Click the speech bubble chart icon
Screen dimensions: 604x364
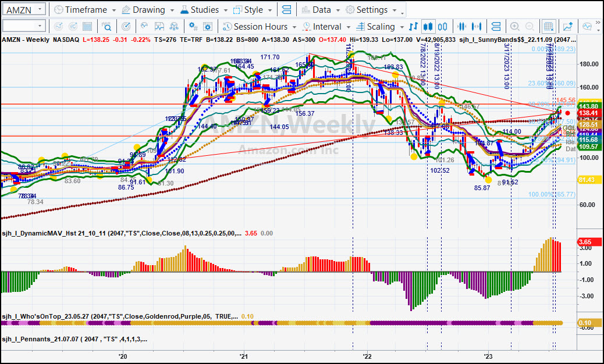pos(587,27)
